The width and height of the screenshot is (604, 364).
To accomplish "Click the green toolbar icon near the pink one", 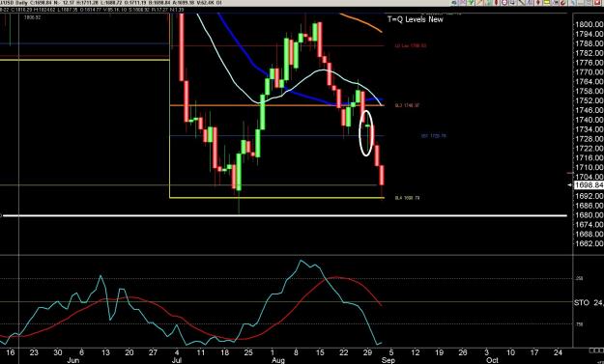I will pos(471,2).
